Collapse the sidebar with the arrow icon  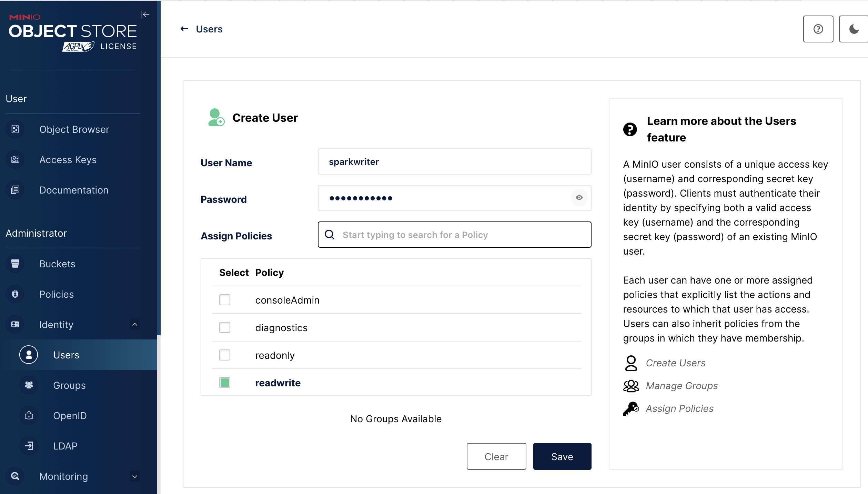(x=145, y=14)
